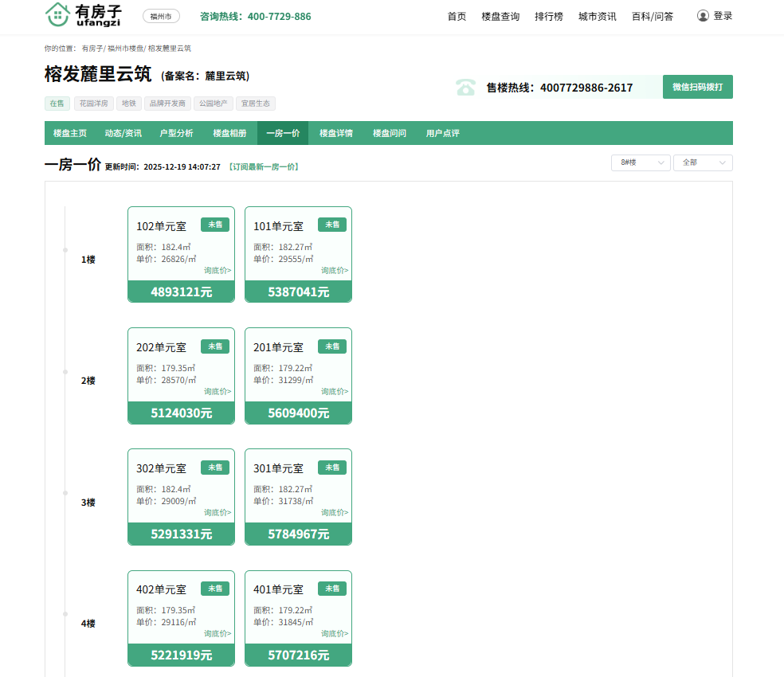Expand the 8#楼 building dropdown

pyautogui.click(x=641, y=162)
